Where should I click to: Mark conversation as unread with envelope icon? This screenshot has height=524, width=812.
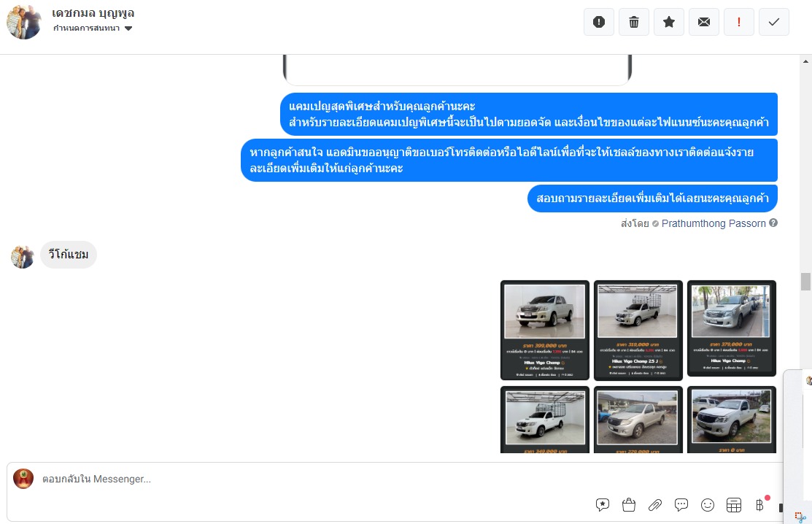point(704,22)
